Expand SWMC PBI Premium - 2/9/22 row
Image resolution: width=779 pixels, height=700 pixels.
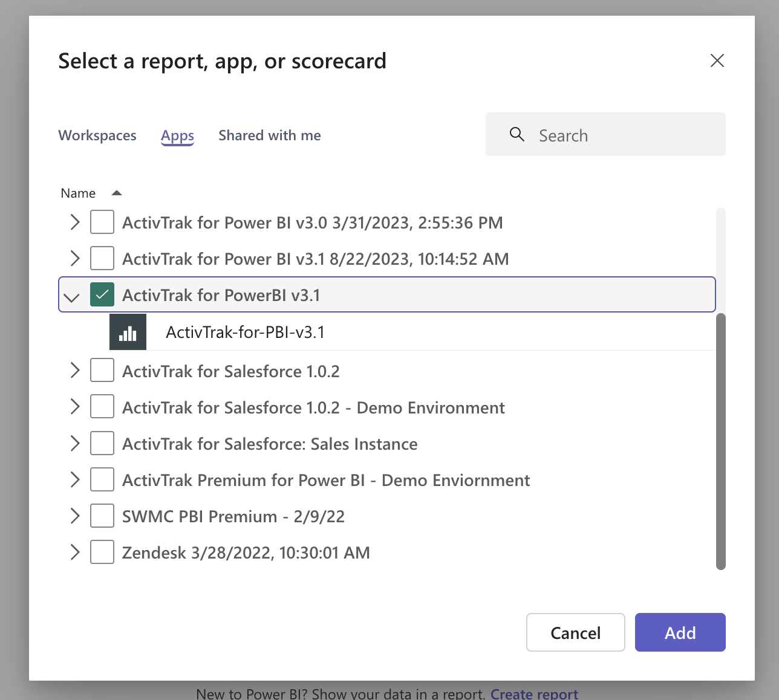coord(74,516)
